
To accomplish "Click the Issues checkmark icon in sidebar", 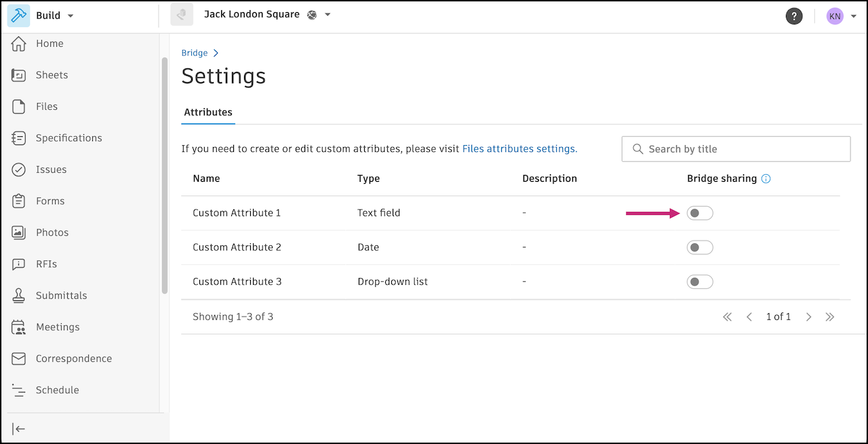I will 19,169.
